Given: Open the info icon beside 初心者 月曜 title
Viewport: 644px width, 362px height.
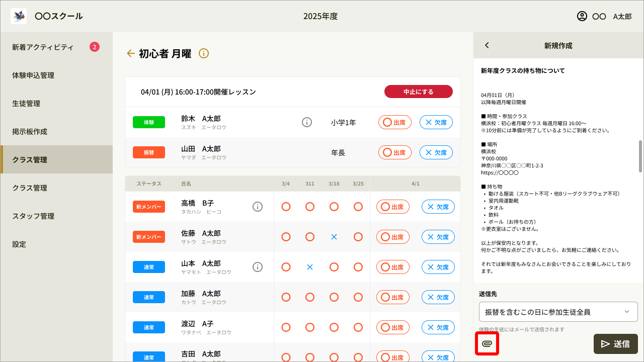Looking at the screenshot, I should [203, 53].
